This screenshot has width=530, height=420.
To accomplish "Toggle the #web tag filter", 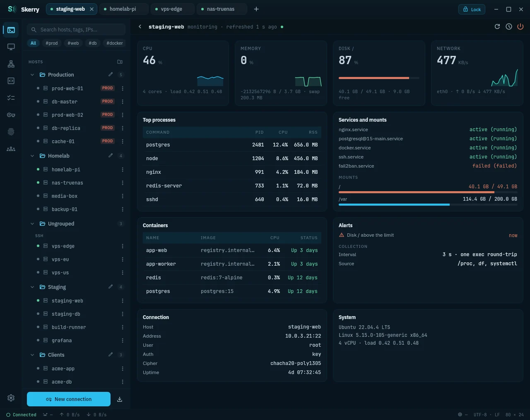I will (x=73, y=43).
